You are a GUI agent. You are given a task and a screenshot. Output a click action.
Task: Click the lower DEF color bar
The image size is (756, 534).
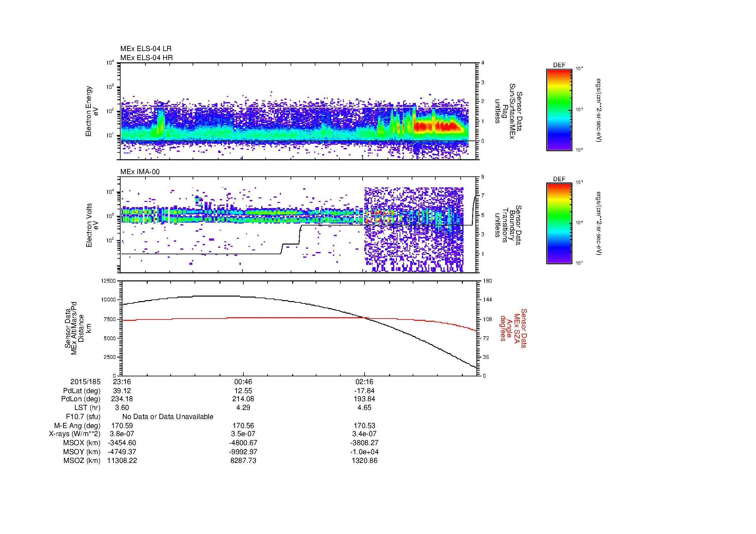[559, 224]
